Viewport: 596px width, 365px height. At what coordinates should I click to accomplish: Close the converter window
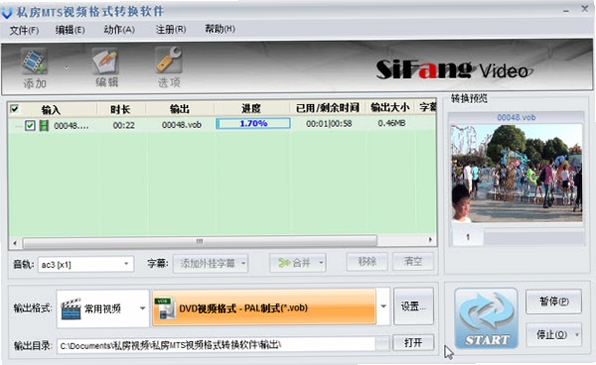coord(585,9)
